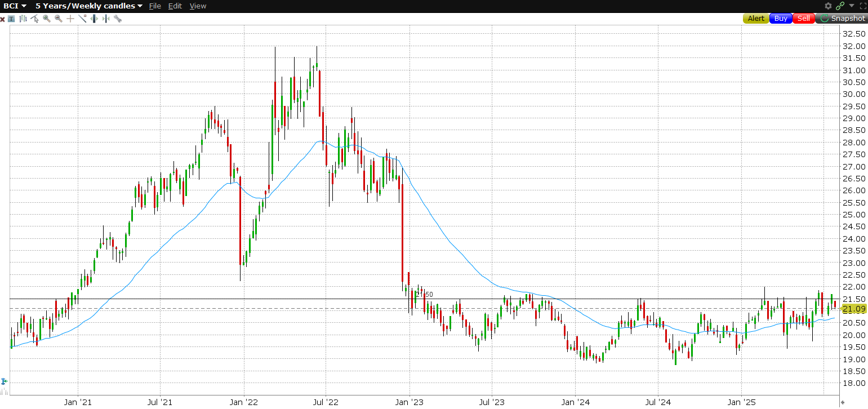The width and height of the screenshot is (868, 409).
Task: Click the Jul '22 date label
Action: tap(326, 402)
